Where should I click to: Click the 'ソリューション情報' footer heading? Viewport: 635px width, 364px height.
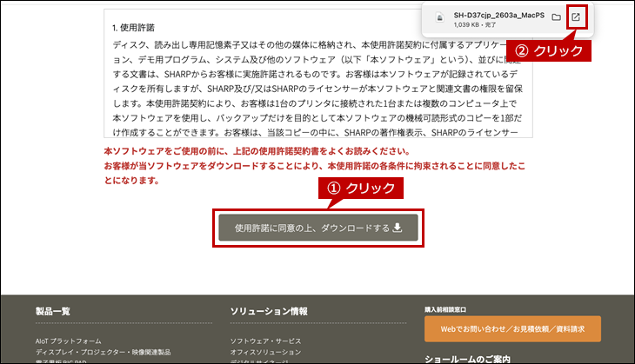(x=269, y=311)
